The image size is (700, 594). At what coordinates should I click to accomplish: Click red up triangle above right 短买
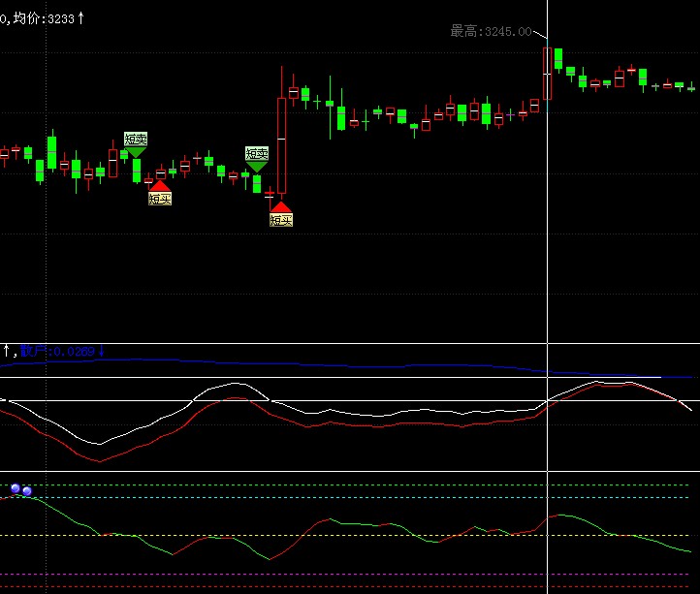(x=281, y=206)
